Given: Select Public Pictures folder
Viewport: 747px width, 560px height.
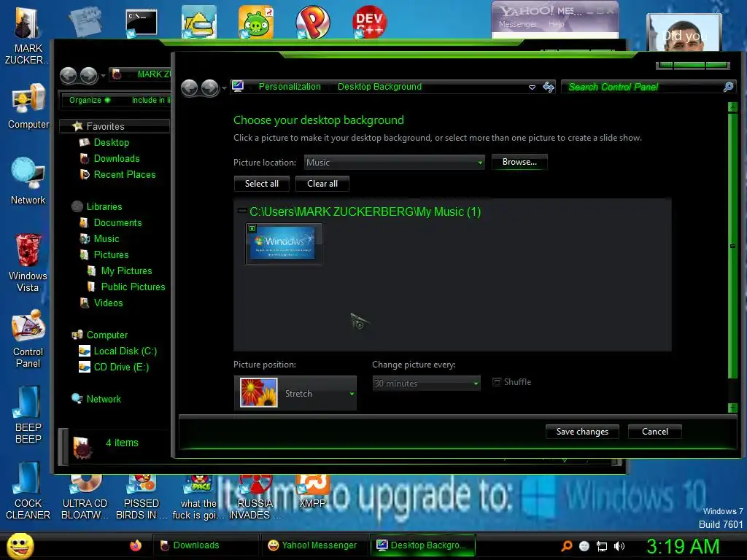Looking at the screenshot, I should (133, 287).
